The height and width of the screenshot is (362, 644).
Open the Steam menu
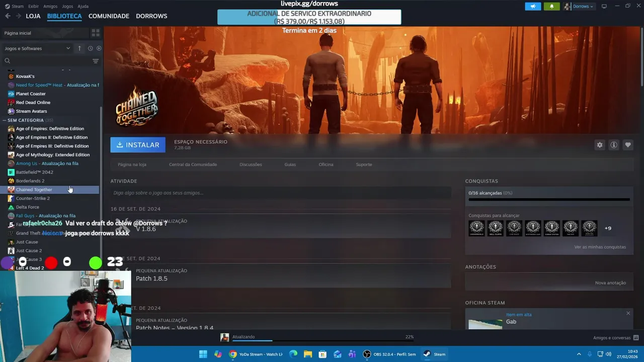coord(14,7)
